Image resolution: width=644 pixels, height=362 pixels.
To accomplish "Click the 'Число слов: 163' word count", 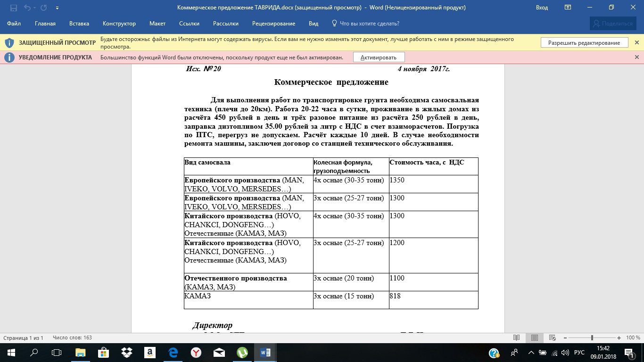I will (72, 338).
